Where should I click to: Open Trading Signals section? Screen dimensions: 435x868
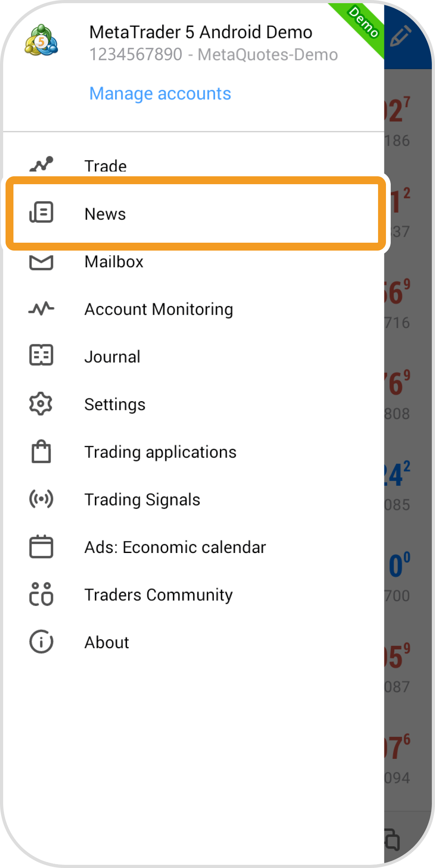pyautogui.click(x=142, y=500)
